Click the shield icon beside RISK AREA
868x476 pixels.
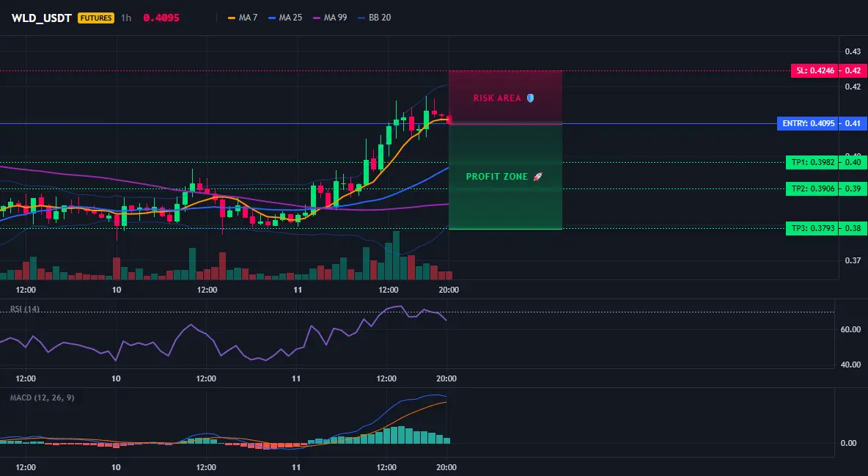pos(530,98)
